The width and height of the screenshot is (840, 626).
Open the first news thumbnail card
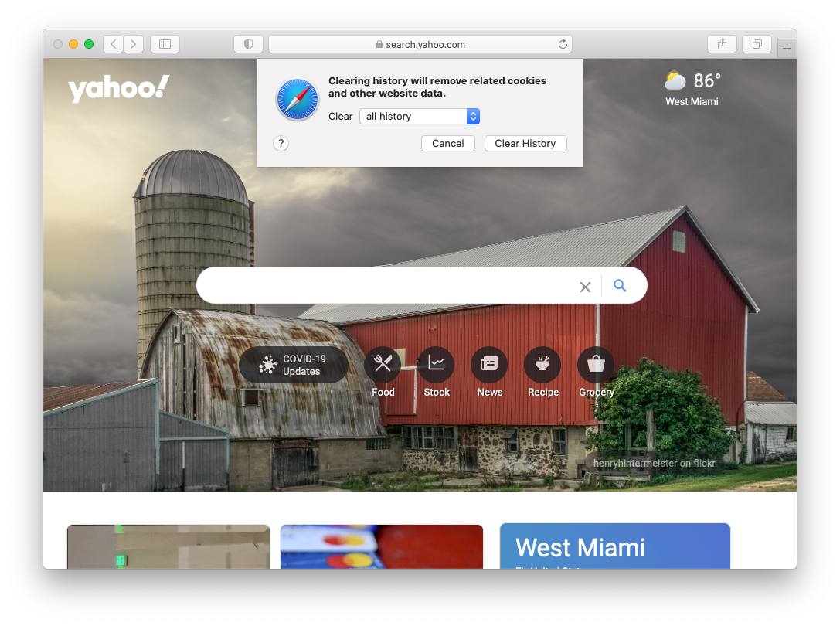168,546
